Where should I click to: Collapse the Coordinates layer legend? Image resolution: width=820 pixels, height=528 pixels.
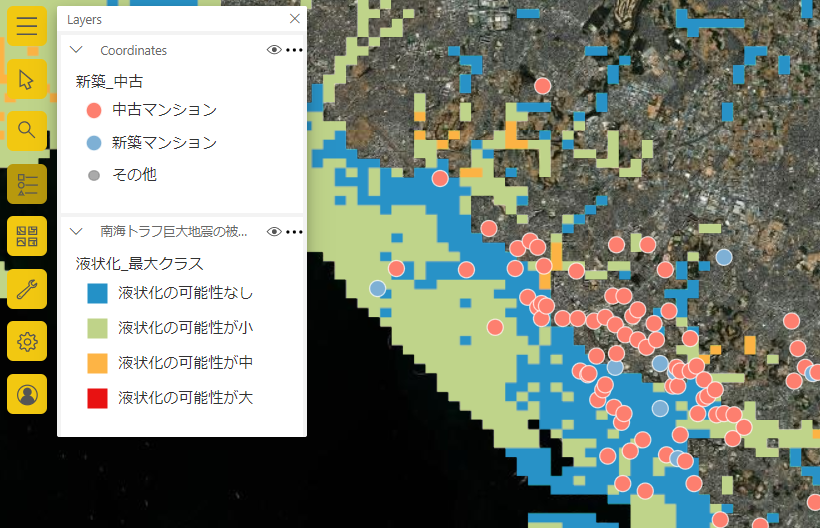coord(76,50)
